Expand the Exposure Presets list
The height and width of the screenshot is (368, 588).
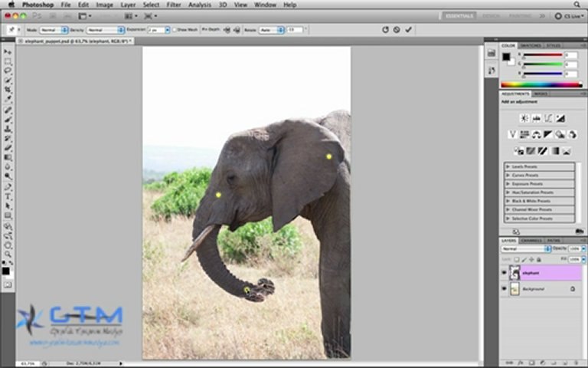coord(508,184)
